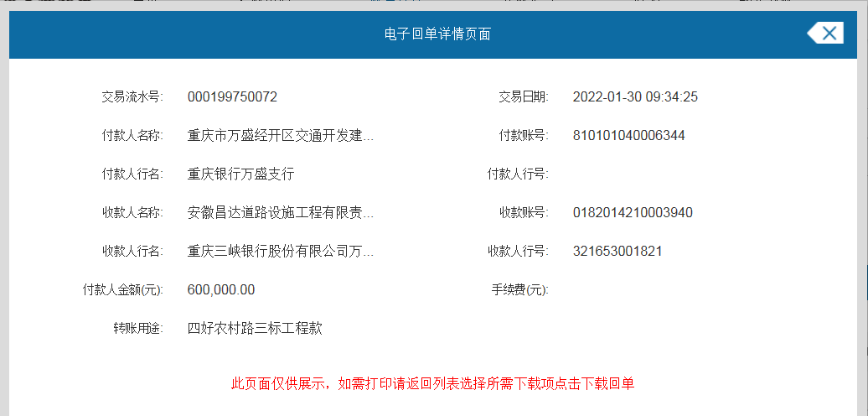The height and width of the screenshot is (416, 868).
Task: Click payee bank 重庆三峡银行股份有限公司万...
Action: [x=281, y=252]
